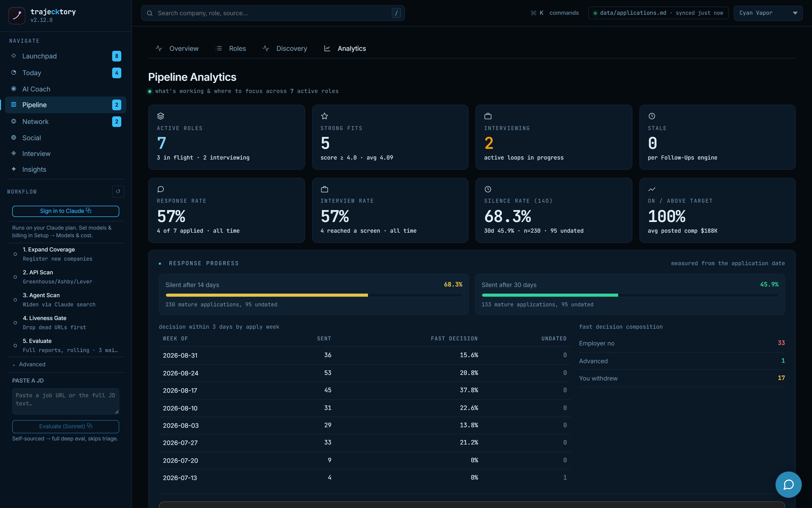Switch to the Overview tab
The width and height of the screenshot is (812, 508).
click(177, 48)
